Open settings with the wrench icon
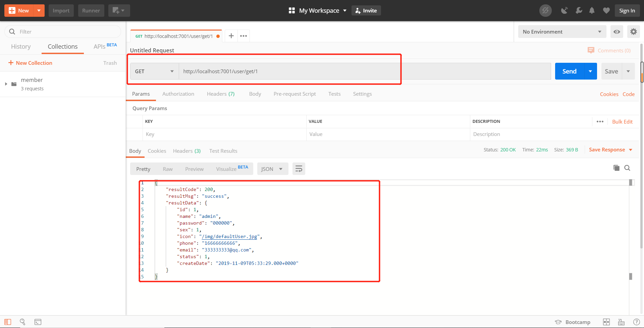Image resolution: width=644 pixels, height=328 pixels. tap(579, 11)
